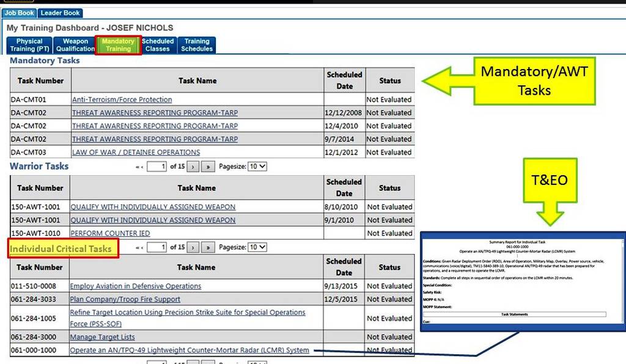This screenshot has width=626, height=364.
Task: Select task number cell 150-AWT-1010
Action: pos(40,233)
